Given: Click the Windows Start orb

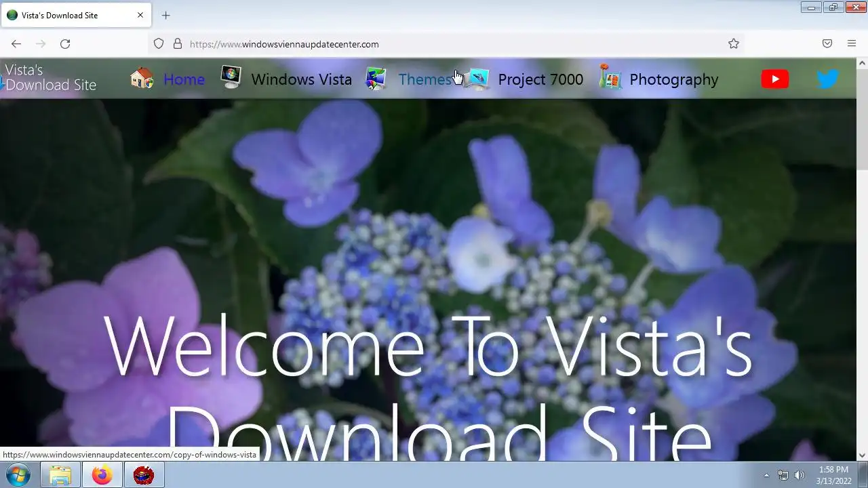Looking at the screenshot, I should 19,475.
